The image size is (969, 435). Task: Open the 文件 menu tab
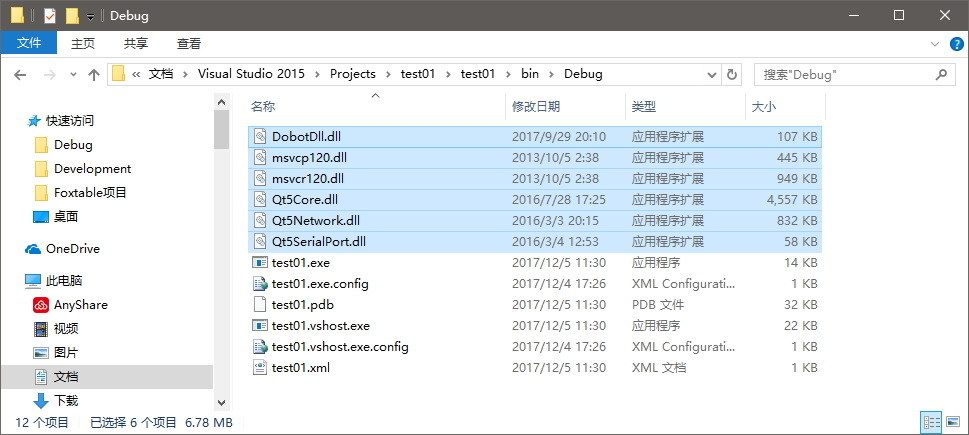coord(28,43)
